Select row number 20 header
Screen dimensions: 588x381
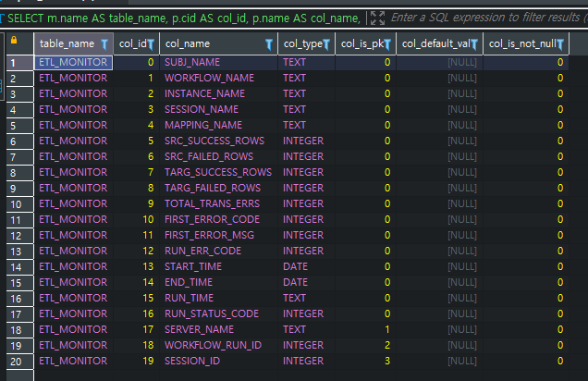point(19,362)
